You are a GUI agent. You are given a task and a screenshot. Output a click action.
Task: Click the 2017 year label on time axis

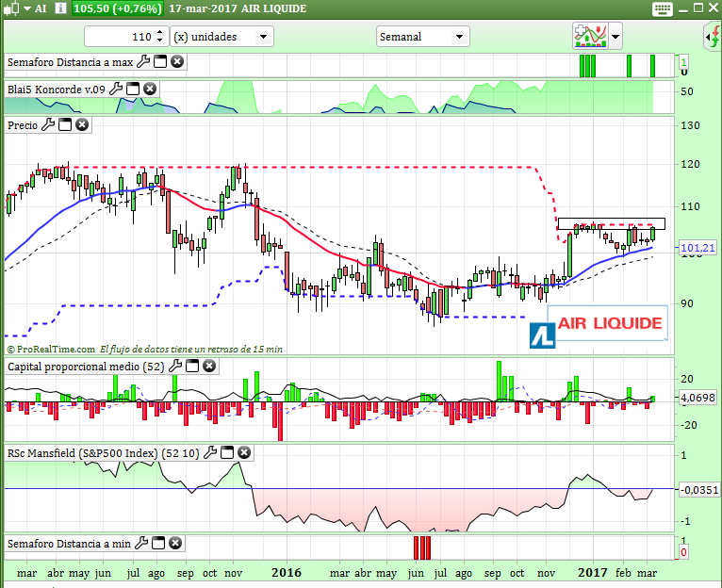point(593,572)
